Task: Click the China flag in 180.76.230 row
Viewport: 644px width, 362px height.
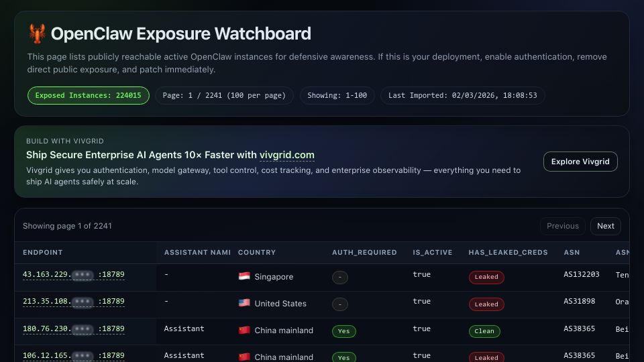Action: click(244, 330)
